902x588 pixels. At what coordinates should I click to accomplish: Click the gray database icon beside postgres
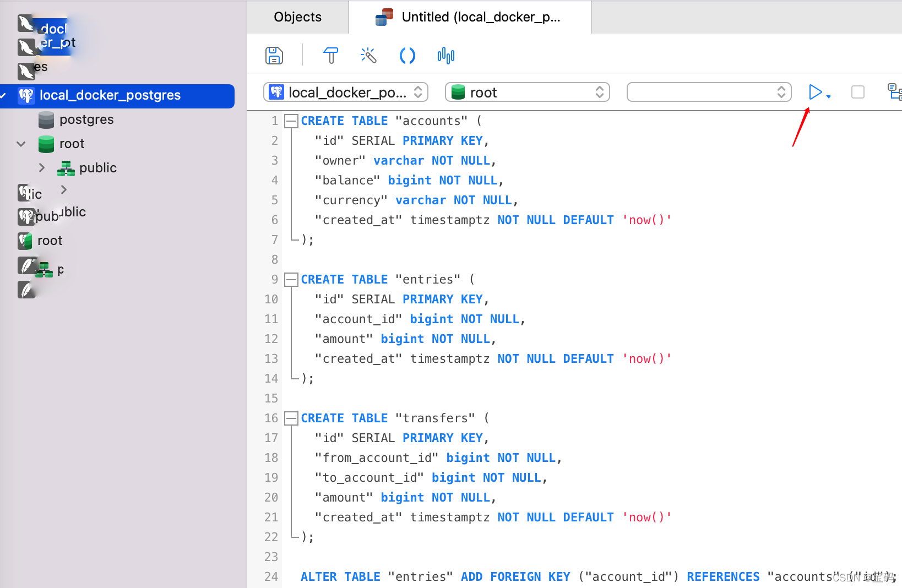pos(46,119)
